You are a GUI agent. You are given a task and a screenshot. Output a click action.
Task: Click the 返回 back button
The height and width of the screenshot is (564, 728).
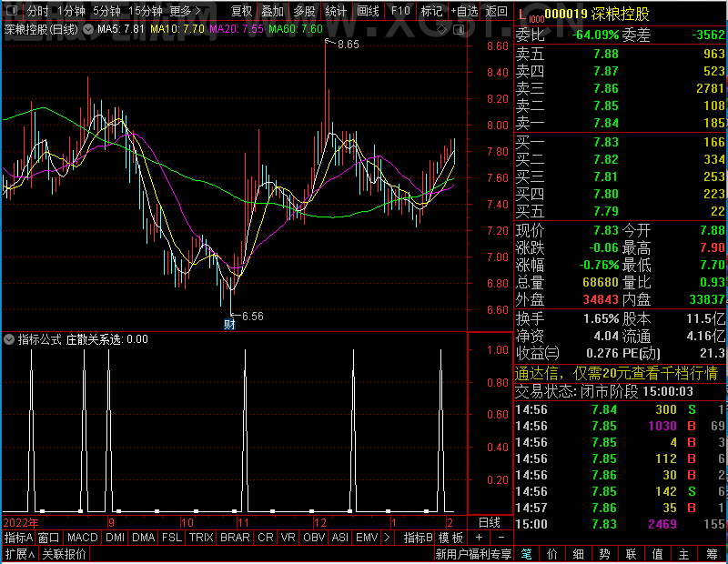click(x=496, y=10)
